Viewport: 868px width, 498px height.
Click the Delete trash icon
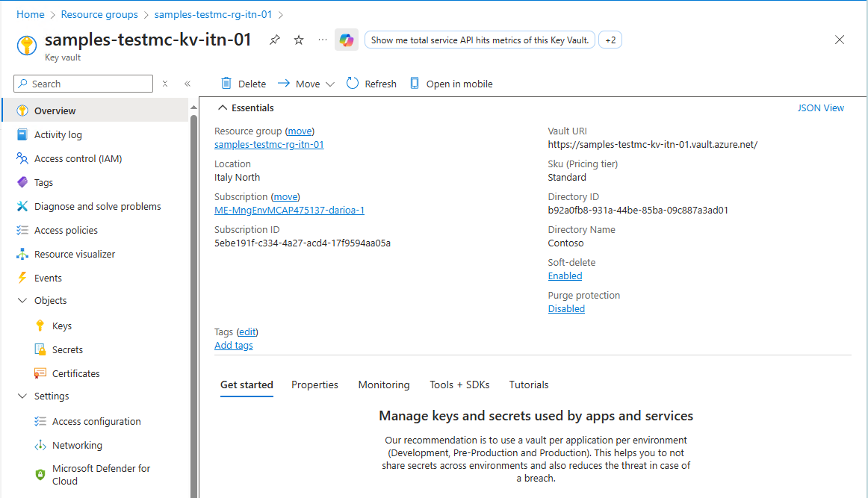click(x=226, y=84)
